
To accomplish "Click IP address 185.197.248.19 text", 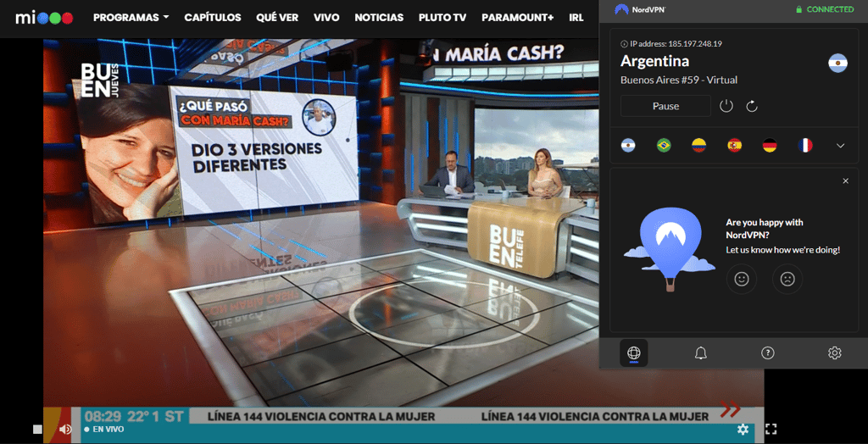I will (x=676, y=44).
